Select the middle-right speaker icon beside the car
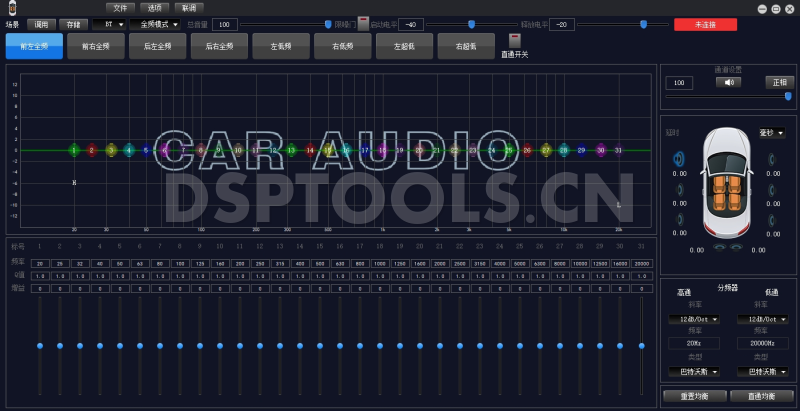This screenshot has height=411, width=800. coord(772,191)
